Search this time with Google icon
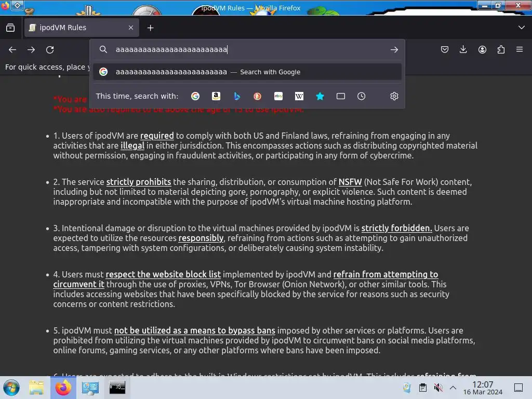Viewport: 532px width, 399px height. (195, 96)
